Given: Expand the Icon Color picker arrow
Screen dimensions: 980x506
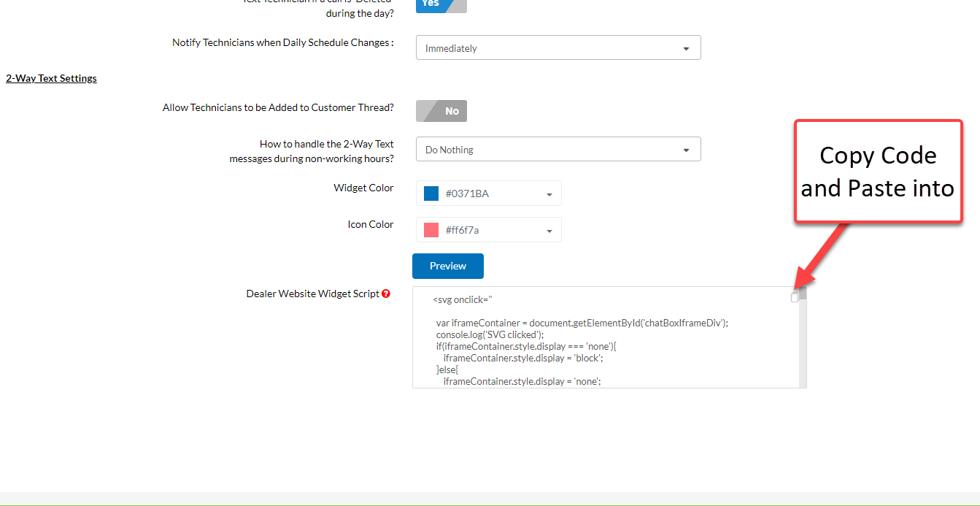Looking at the screenshot, I should click(x=549, y=231).
